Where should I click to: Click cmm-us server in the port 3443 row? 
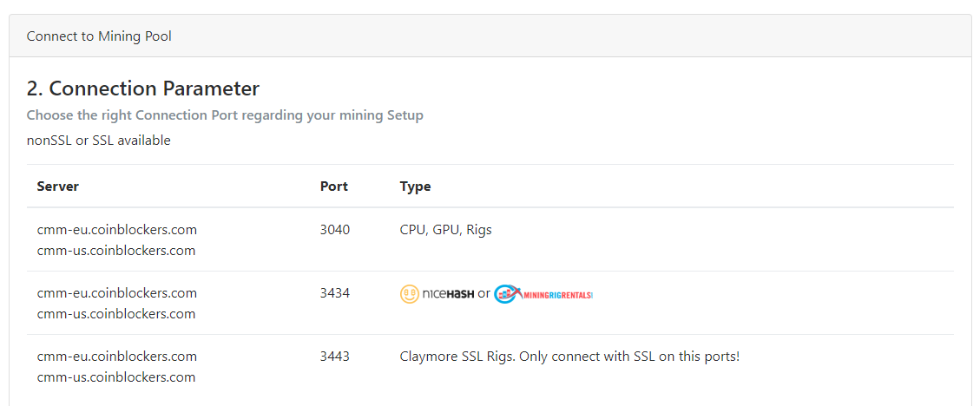pyautogui.click(x=116, y=377)
